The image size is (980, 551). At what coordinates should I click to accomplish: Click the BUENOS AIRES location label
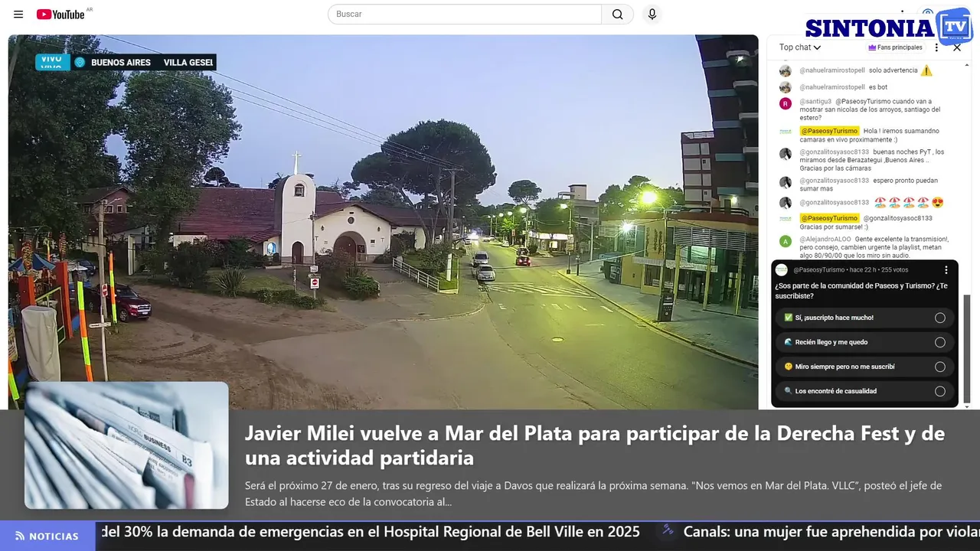click(x=121, y=63)
